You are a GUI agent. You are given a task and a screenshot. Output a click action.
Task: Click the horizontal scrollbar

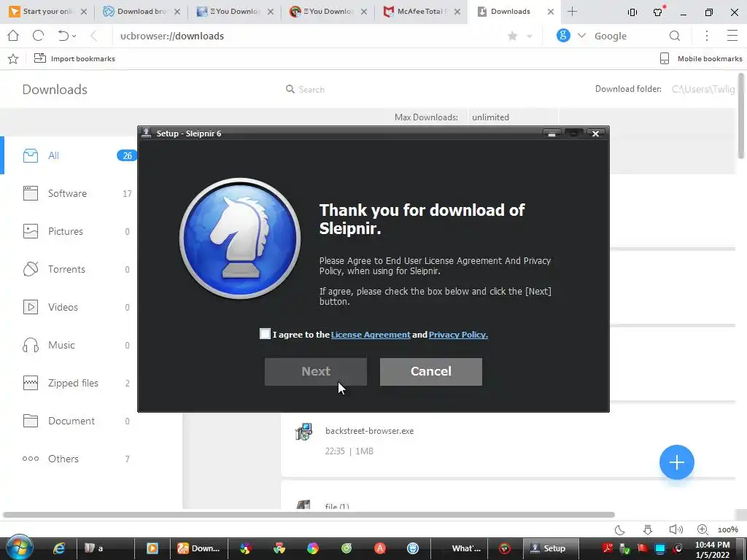[x=309, y=515]
